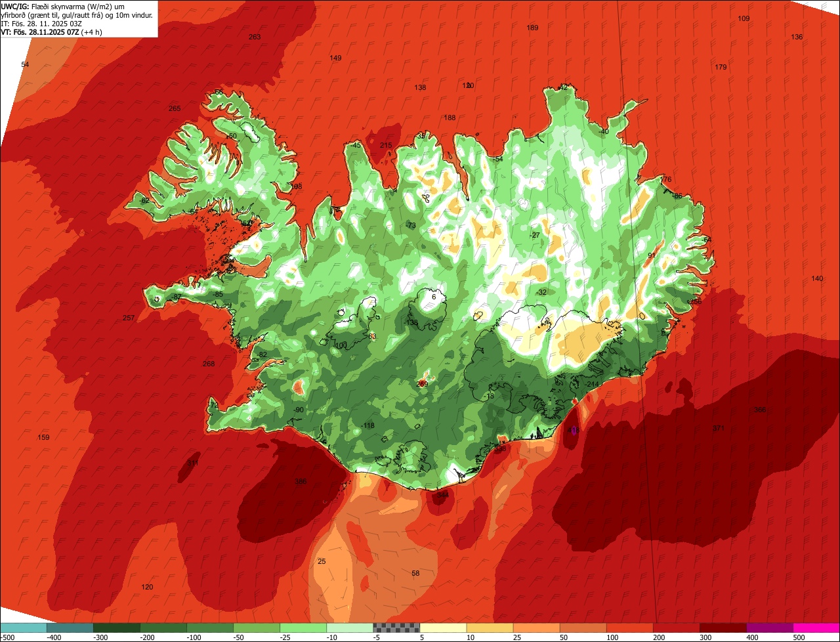Screen dimensions: 840x642
Task: Click the map value 120 in the bottom-left ocean
Action: [147, 587]
